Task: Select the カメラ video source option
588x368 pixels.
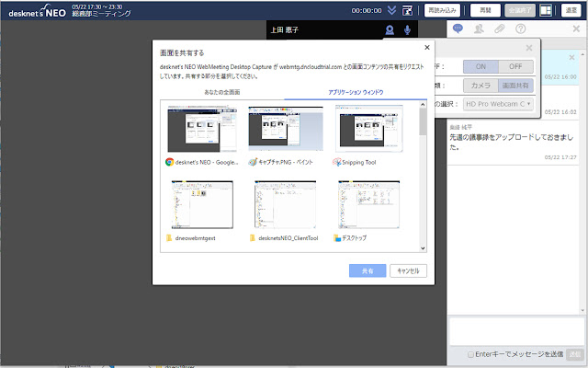Action: (x=481, y=86)
